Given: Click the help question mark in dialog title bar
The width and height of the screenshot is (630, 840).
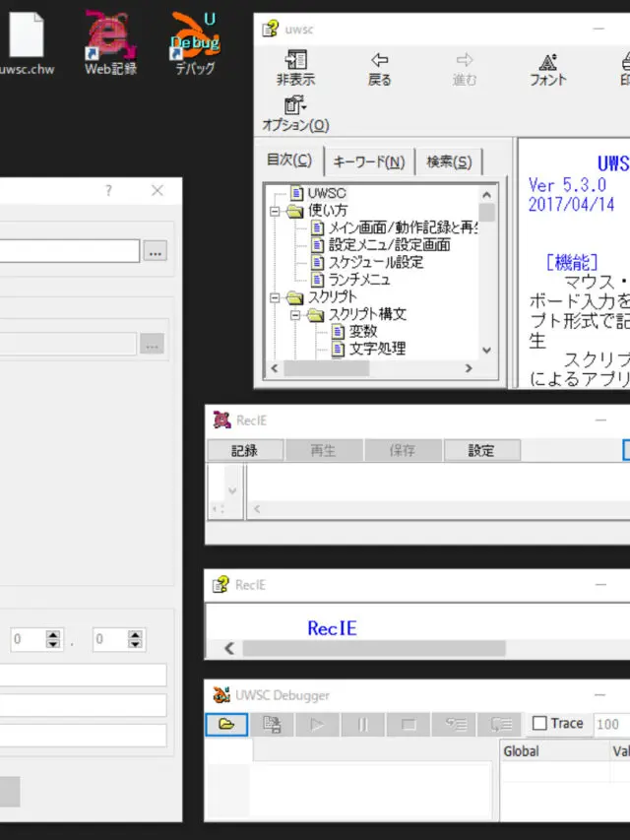Looking at the screenshot, I should point(108,190).
